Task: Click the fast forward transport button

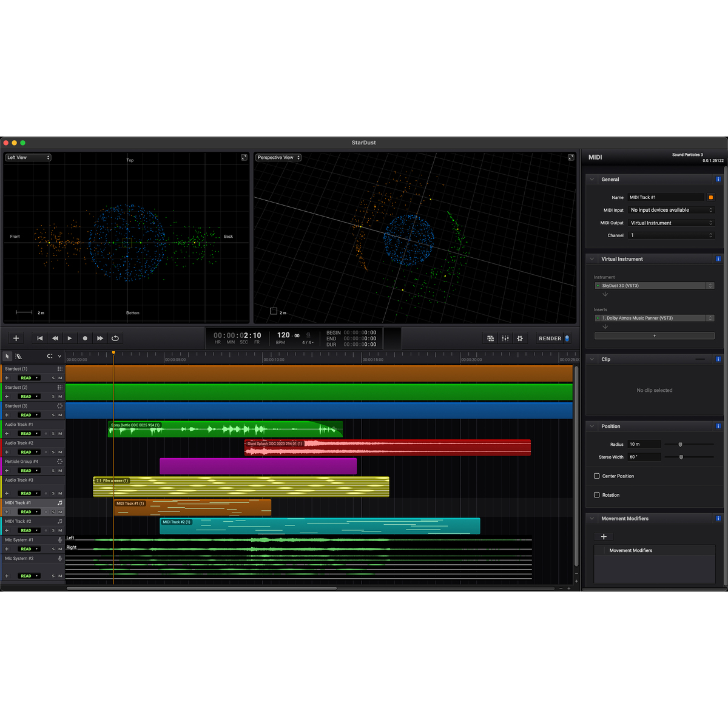Action: (100, 339)
